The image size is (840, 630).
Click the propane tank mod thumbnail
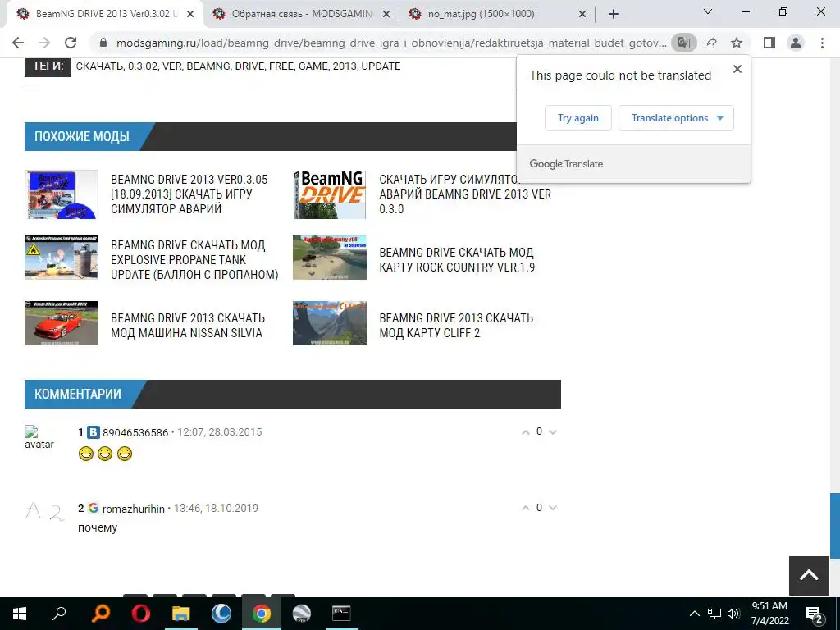62,258
